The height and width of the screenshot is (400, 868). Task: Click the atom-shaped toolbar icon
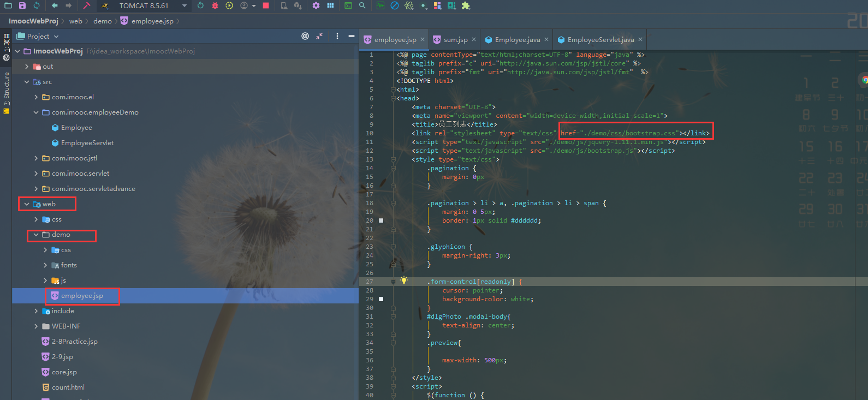point(409,5)
